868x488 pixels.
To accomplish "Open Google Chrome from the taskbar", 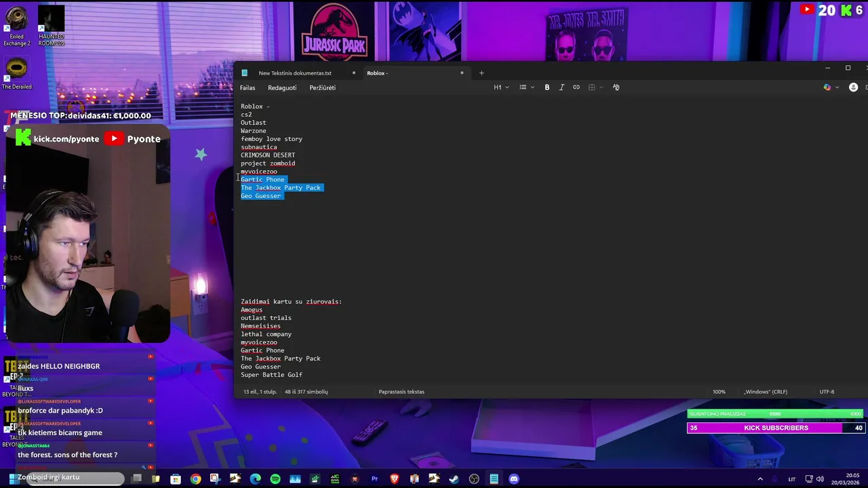I will (195, 479).
